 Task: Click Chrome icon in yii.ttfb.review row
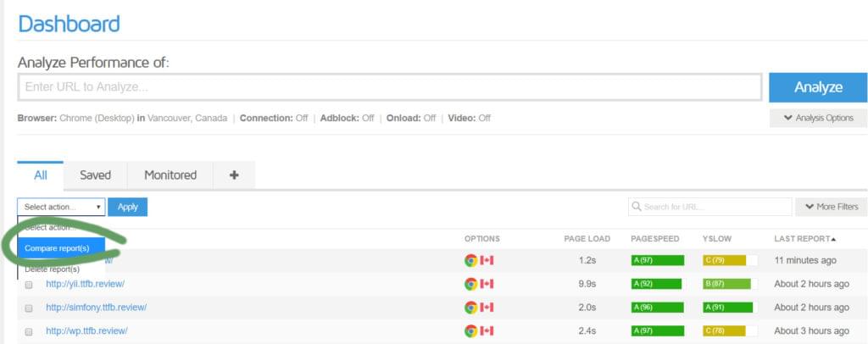click(470, 284)
